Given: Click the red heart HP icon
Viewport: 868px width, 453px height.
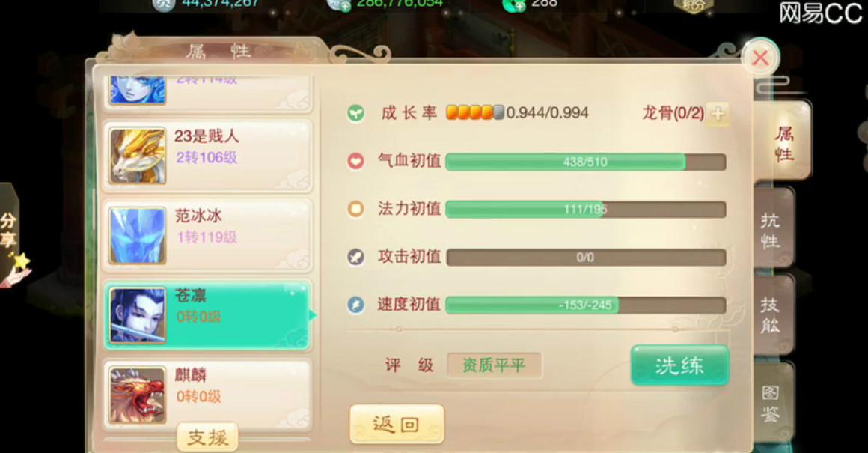Looking at the screenshot, I should 355,161.
